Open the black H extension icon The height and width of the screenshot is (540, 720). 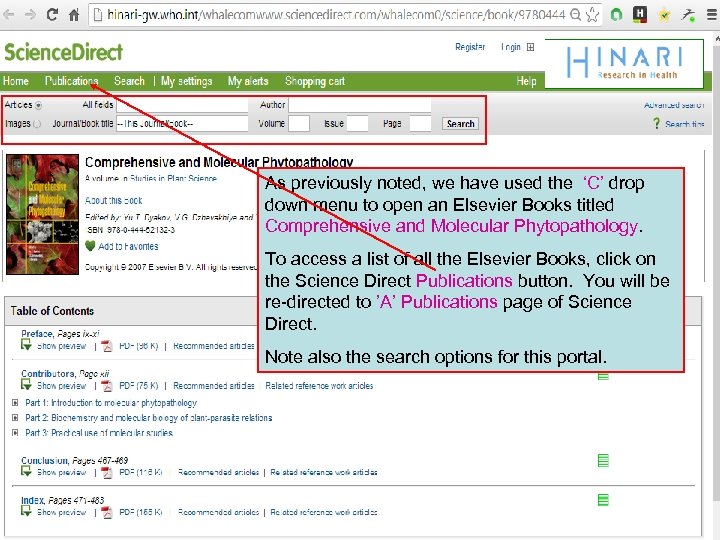click(640, 14)
